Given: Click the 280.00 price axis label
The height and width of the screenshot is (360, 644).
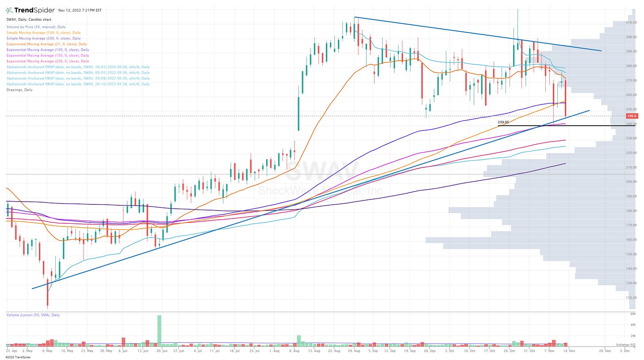Looking at the screenshot, I should click(631, 66).
